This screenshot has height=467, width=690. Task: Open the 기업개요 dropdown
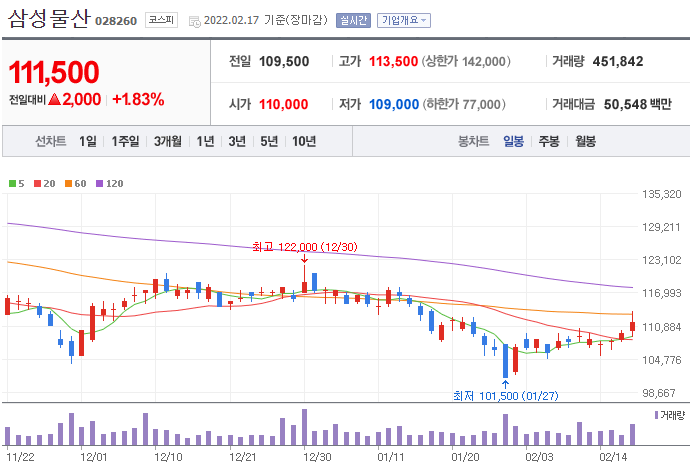point(404,20)
